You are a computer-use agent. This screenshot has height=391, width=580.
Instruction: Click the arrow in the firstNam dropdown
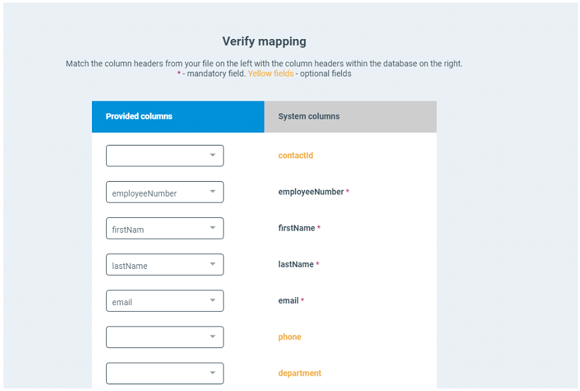pos(212,228)
